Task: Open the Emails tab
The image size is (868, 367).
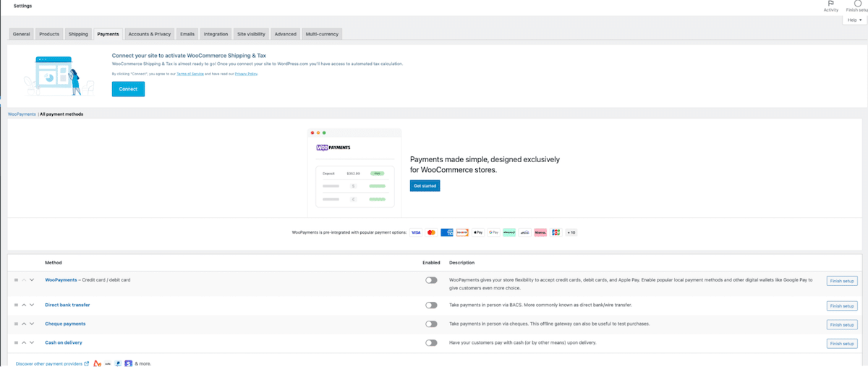Action: tap(187, 34)
